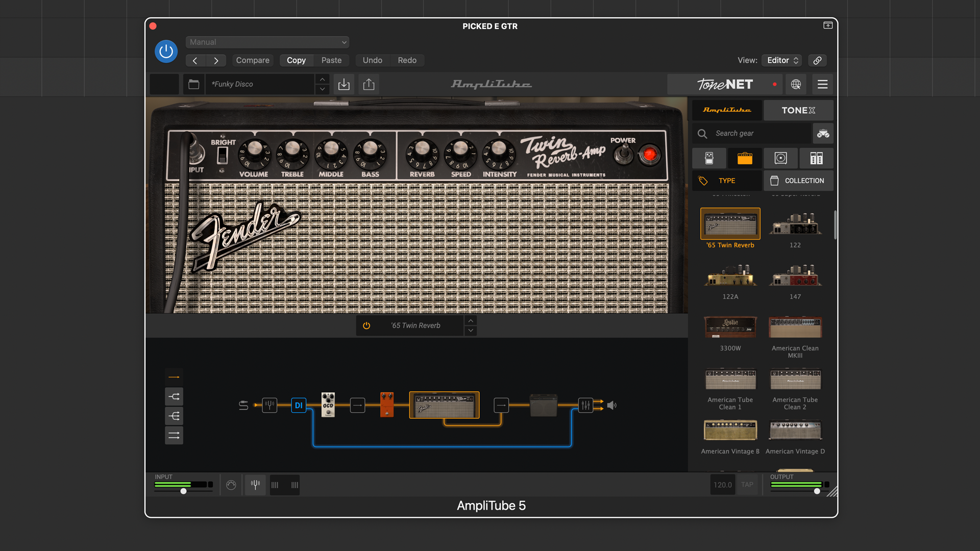The width and height of the screenshot is (980, 551).
Task: Select the OCD pedal in signal chain
Action: coord(328,405)
